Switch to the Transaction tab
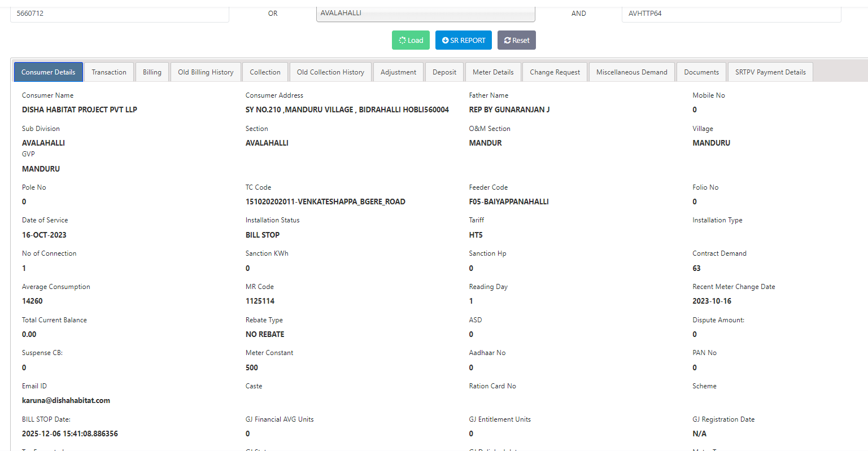The height and width of the screenshot is (451, 868). click(x=109, y=72)
